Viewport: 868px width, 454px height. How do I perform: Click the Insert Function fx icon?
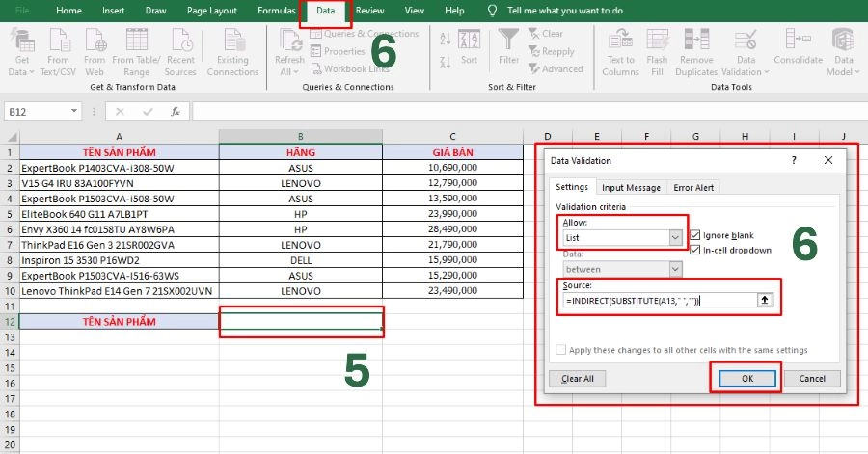point(176,112)
